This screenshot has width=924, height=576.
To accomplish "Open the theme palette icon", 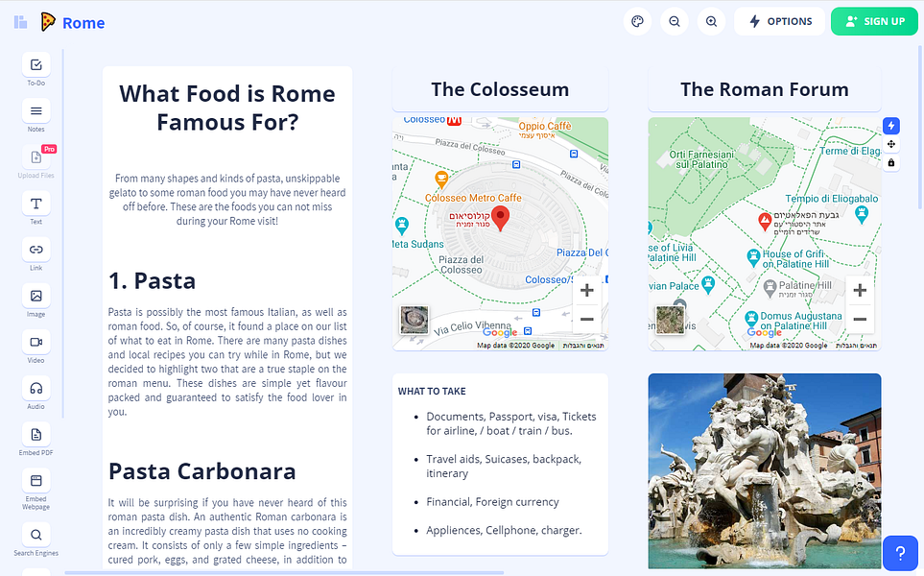I will 638,21.
